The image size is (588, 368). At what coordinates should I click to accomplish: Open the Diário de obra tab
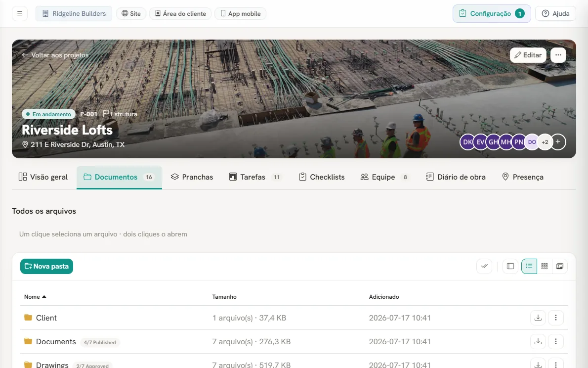(456, 177)
